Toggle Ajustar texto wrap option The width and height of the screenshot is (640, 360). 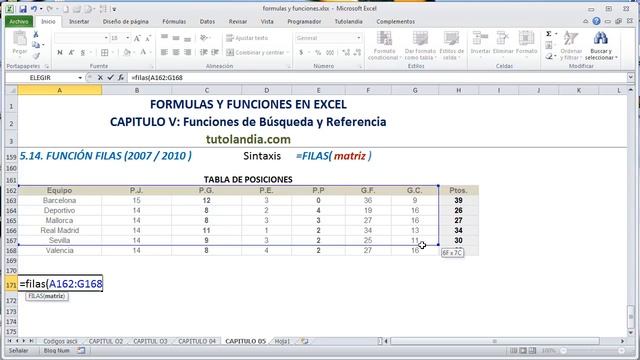coord(247,38)
